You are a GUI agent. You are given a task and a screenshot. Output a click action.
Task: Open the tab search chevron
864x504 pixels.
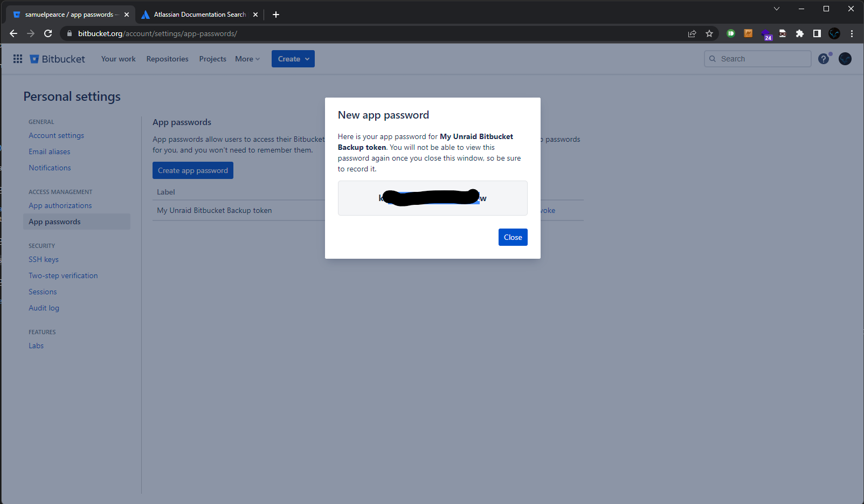[776, 9]
